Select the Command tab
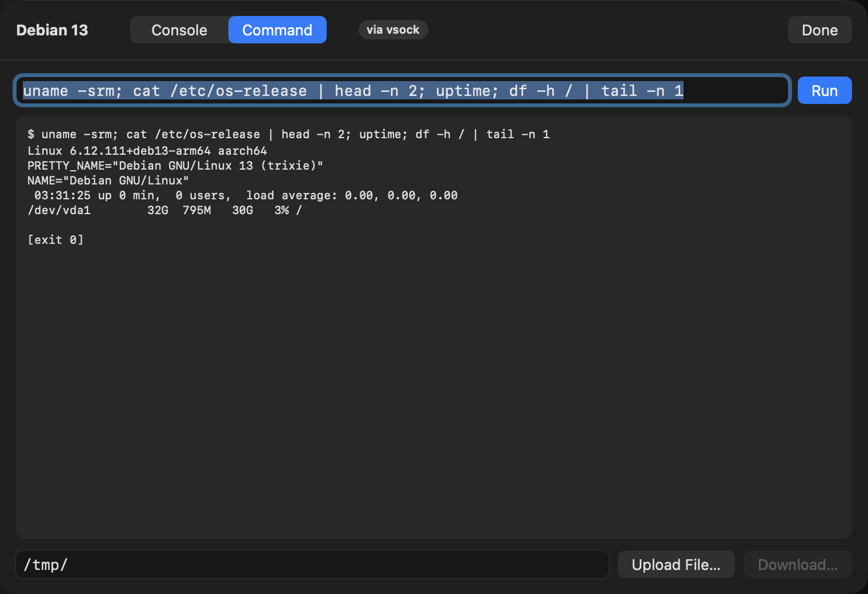The width and height of the screenshot is (868, 594). tap(278, 30)
